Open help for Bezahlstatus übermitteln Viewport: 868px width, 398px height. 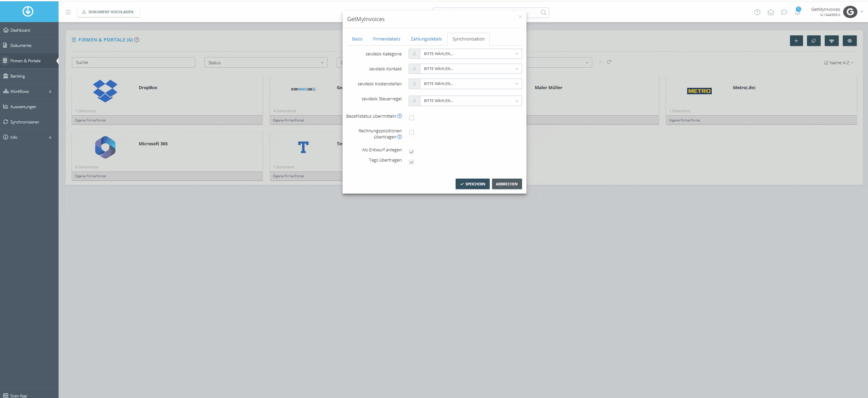400,116
